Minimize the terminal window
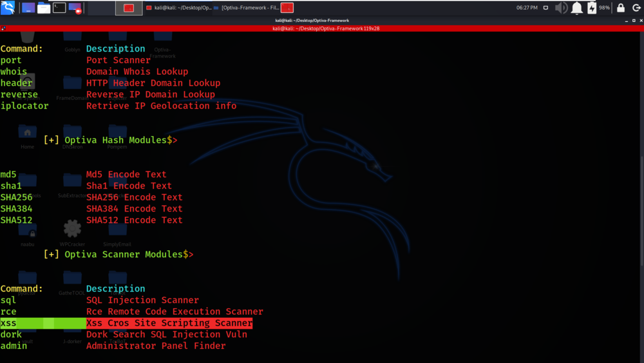This screenshot has width=644, height=363. (627, 21)
